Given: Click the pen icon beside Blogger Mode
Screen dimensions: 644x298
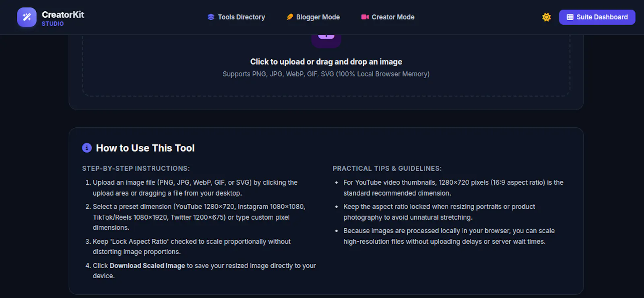Looking at the screenshot, I should 290,17.
